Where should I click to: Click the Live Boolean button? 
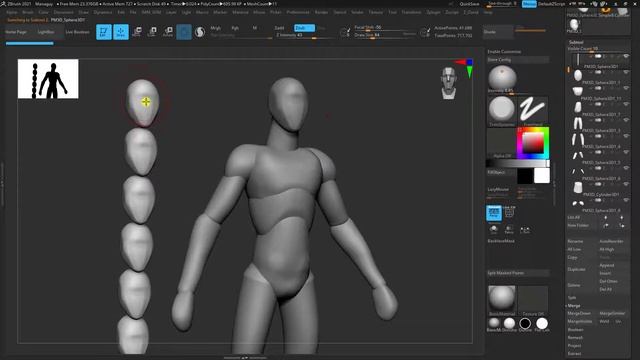pyautogui.click(x=78, y=32)
